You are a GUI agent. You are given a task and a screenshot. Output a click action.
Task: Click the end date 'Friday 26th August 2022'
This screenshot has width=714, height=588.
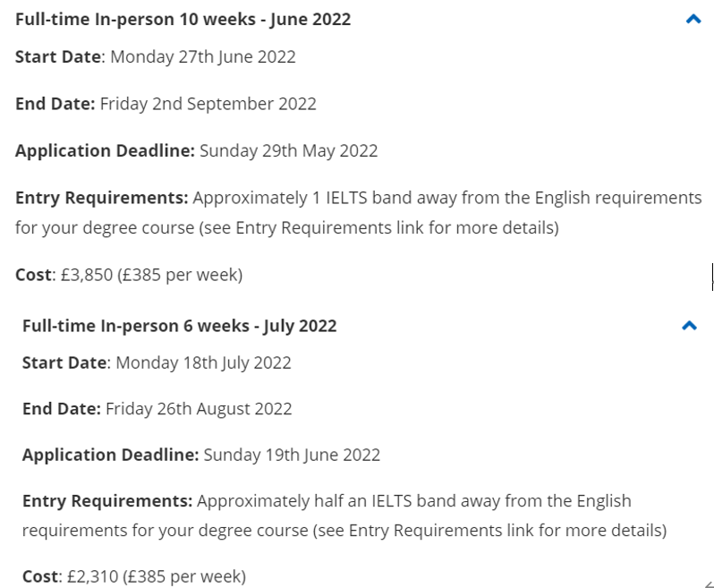click(x=199, y=409)
